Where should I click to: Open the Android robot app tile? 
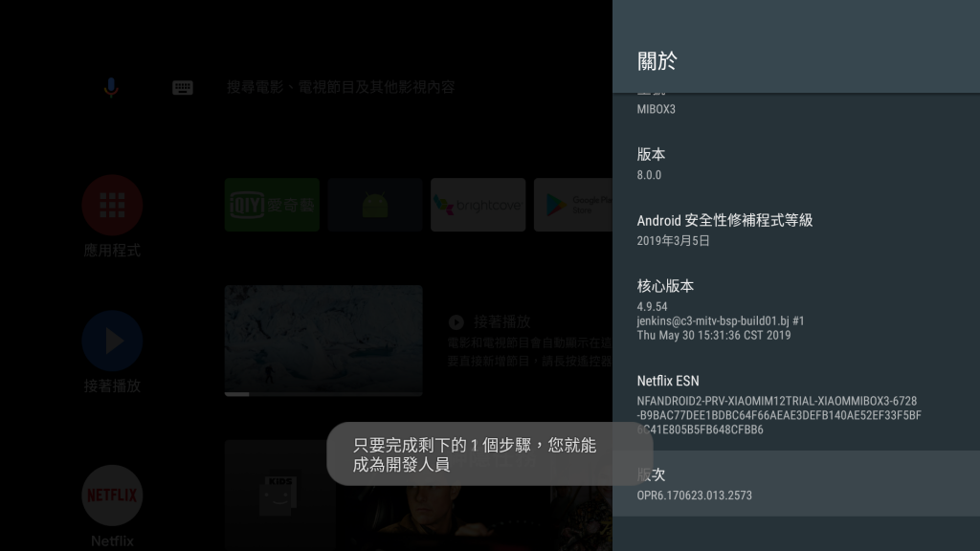[x=375, y=205]
